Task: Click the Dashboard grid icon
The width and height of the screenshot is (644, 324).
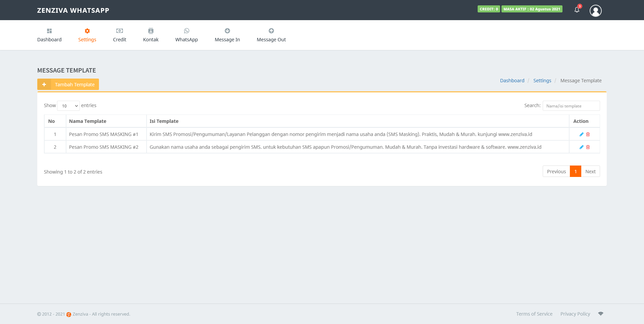Action: click(x=49, y=31)
